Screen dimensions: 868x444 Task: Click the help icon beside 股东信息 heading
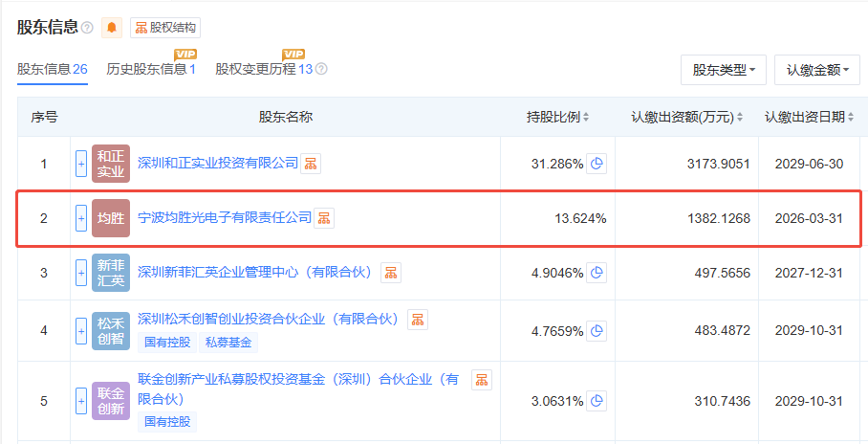87,27
